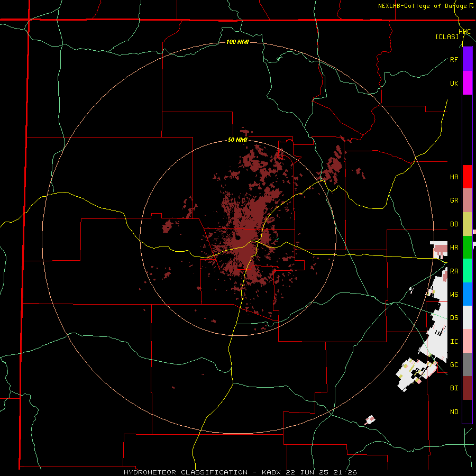Click the 50 NMI range ring label
Screen dimensions: 476x476
click(x=237, y=140)
